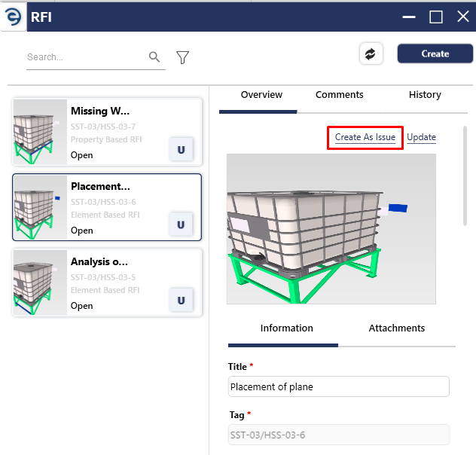Screen dimensions: 476x455
Task: Click U badge on Placement... card
Action: 182,224
